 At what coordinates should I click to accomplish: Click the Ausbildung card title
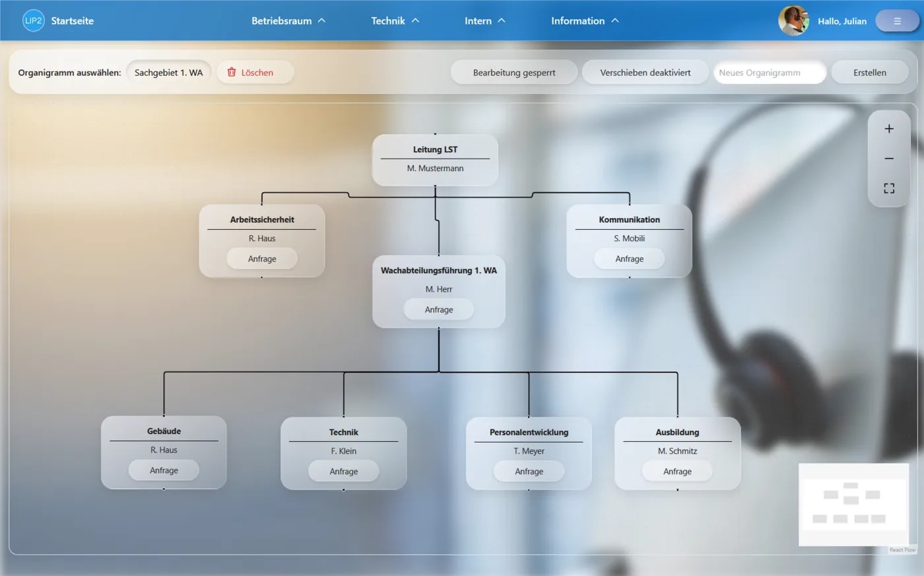677,432
